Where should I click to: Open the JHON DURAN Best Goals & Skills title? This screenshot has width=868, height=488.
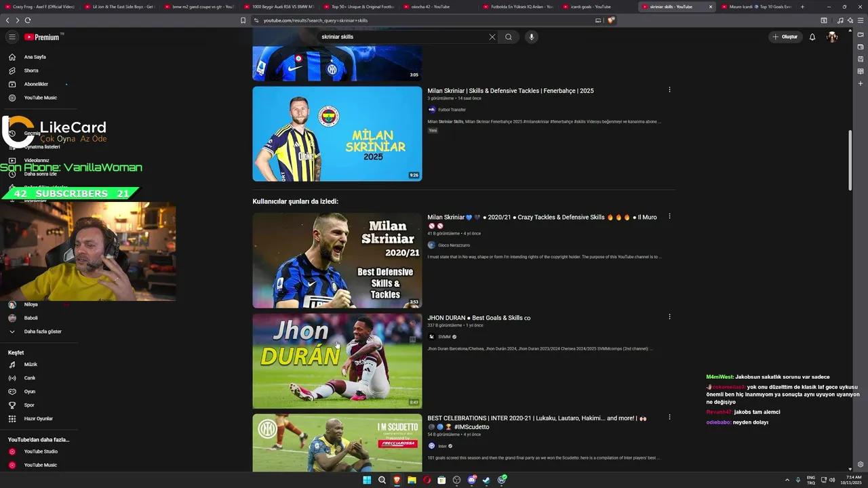coord(479,318)
